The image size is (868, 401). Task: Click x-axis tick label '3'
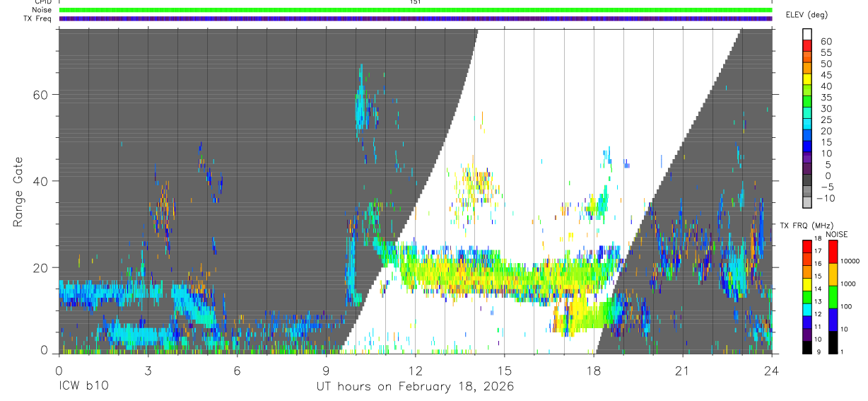[x=148, y=370]
